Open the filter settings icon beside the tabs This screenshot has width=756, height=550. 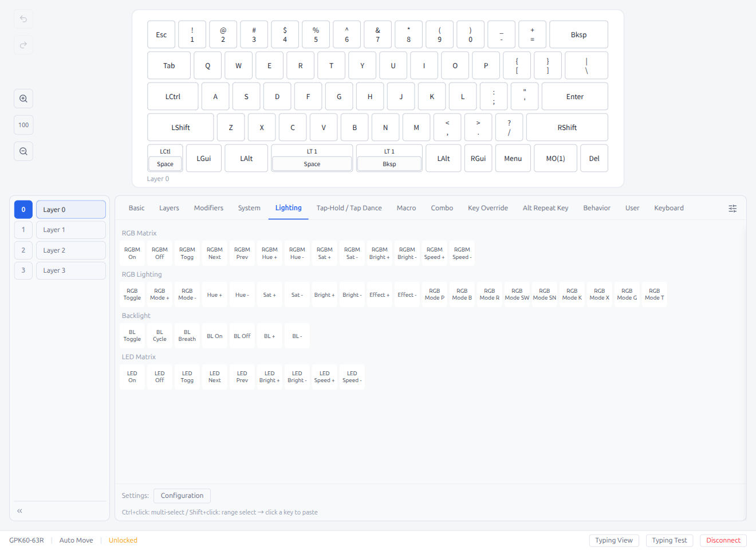733,208
